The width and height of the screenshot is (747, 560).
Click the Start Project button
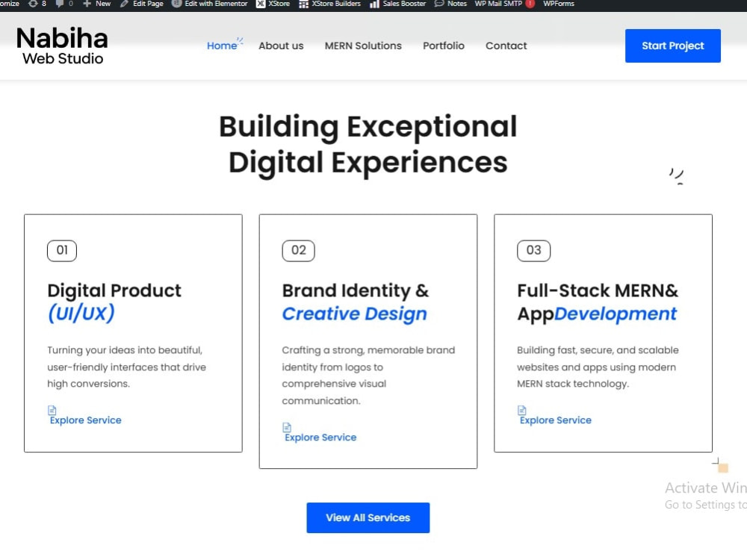[x=673, y=46]
